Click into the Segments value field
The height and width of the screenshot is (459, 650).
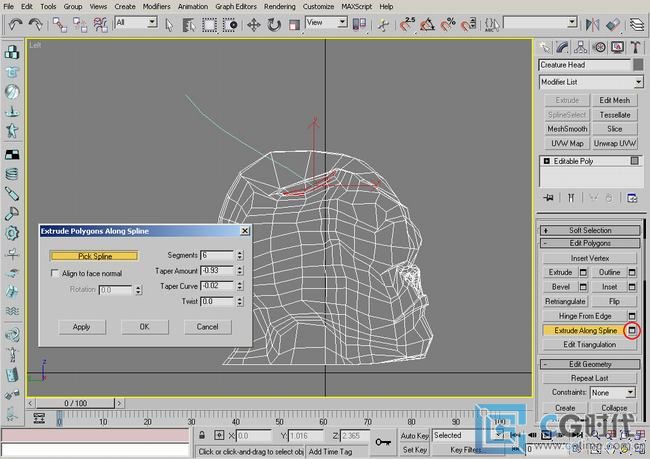tap(217, 255)
